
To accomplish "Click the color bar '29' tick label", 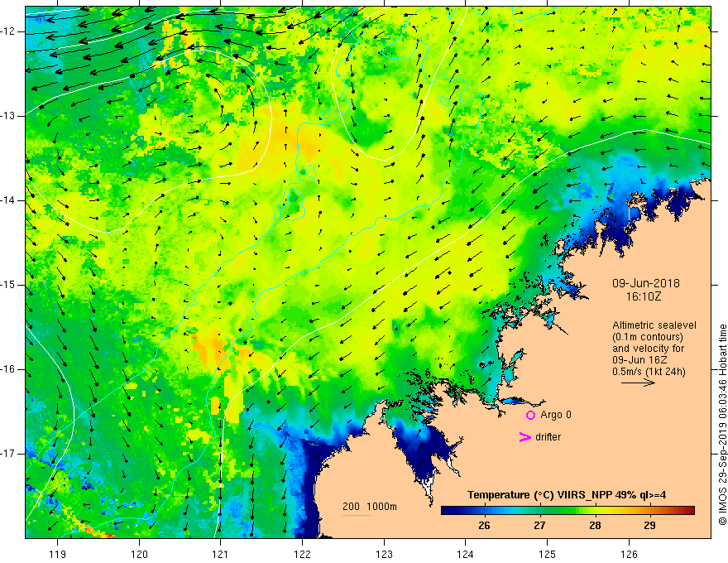I will click(650, 526).
